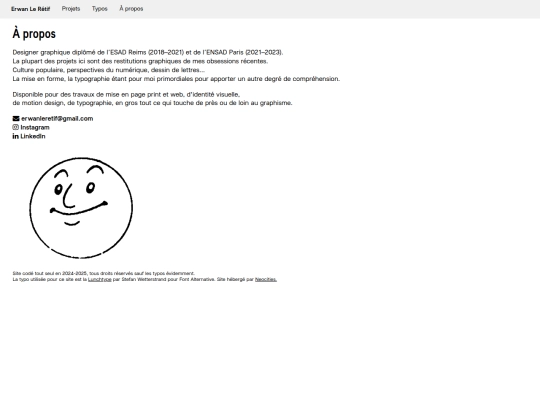
Task: Click the envelope icon beside the email
Action: pyautogui.click(x=16, y=118)
